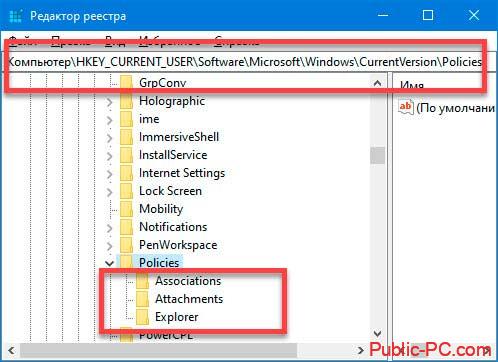498x362 pixels.
Task: Select the InstallService key label
Action: click(173, 155)
